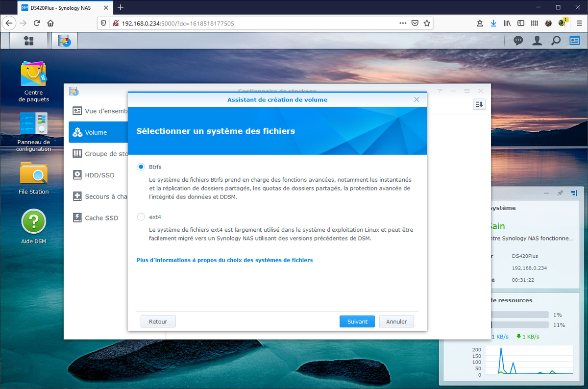The width and height of the screenshot is (588, 389).
Task: Open the DSM main menu grid icon
Action: [x=29, y=41]
